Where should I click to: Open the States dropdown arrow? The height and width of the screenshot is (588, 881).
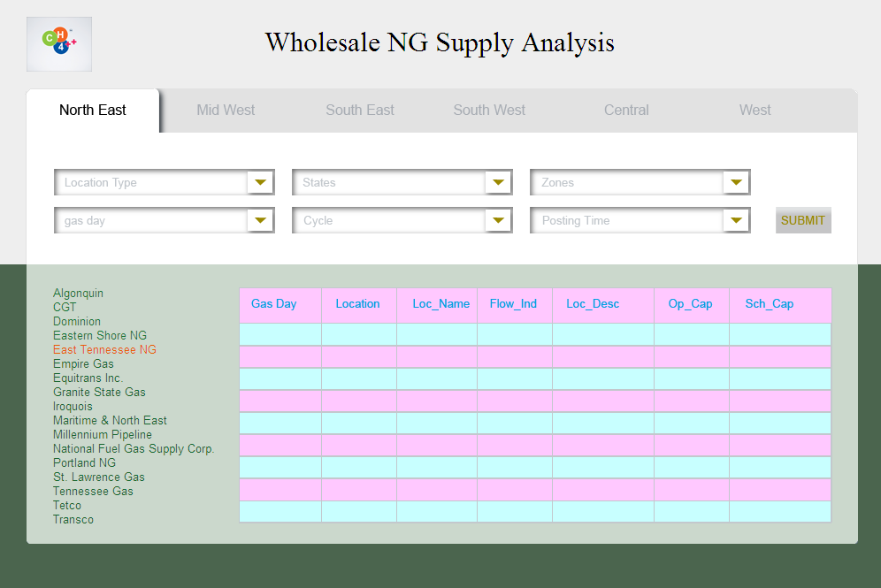[x=498, y=182]
